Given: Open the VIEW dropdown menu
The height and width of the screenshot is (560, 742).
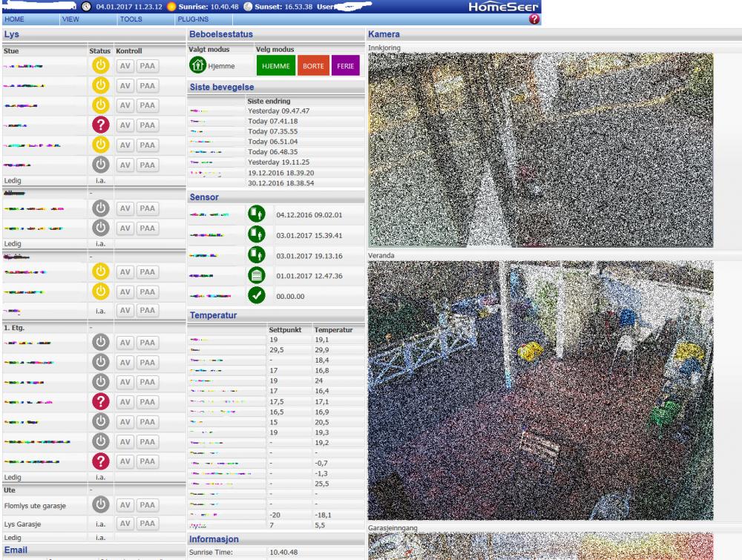Looking at the screenshot, I should (71, 19).
